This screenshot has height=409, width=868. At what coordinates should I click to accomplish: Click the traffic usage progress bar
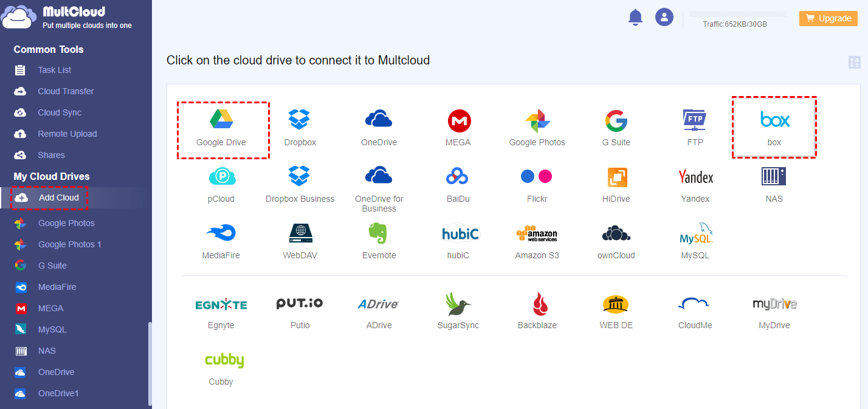tap(737, 14)
